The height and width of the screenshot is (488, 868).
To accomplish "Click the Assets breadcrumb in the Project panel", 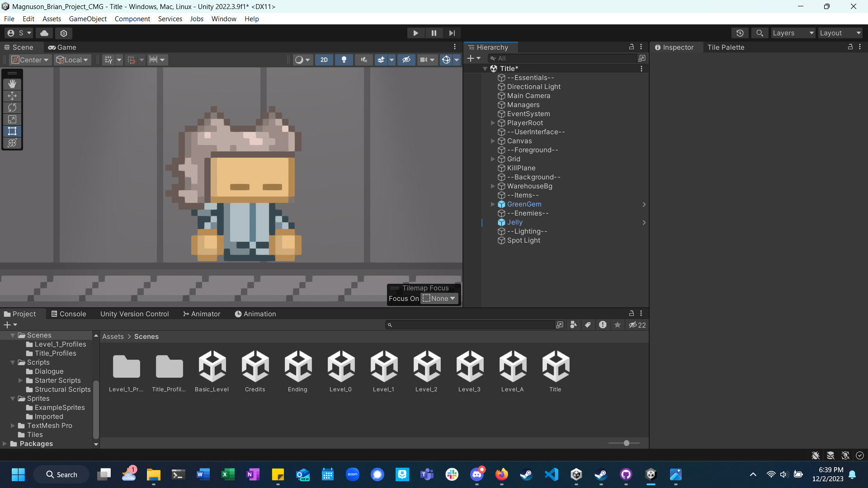I will point(112,336).
